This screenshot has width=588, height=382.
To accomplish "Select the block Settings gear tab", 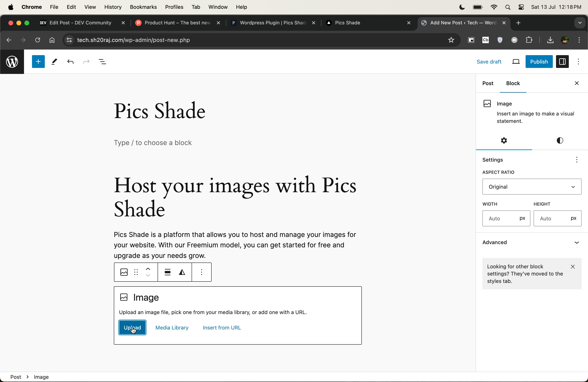I will click(x=504, y=140).
